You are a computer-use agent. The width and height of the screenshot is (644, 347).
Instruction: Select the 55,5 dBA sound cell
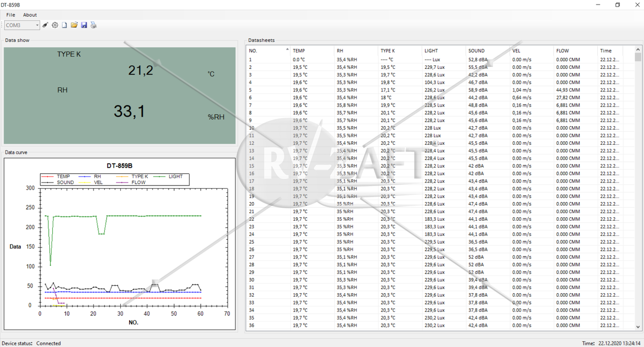[478, 67]
